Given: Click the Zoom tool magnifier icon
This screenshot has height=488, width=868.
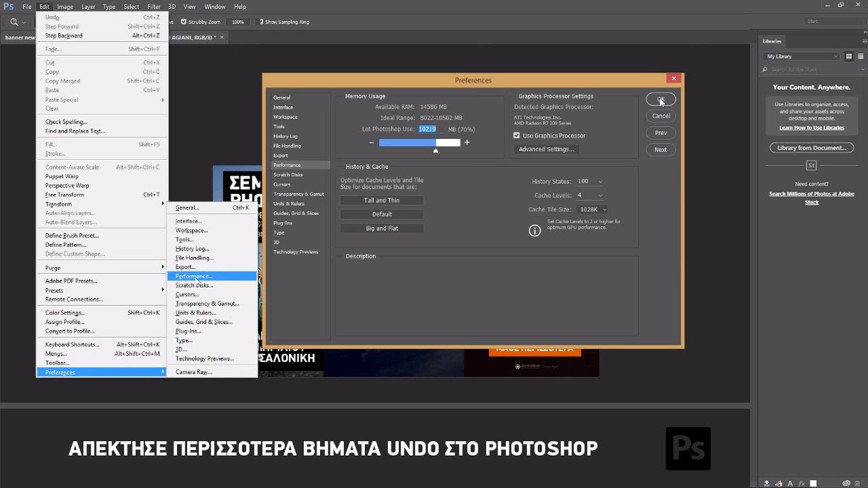Looking at the screenshot, I should (14, 22).
